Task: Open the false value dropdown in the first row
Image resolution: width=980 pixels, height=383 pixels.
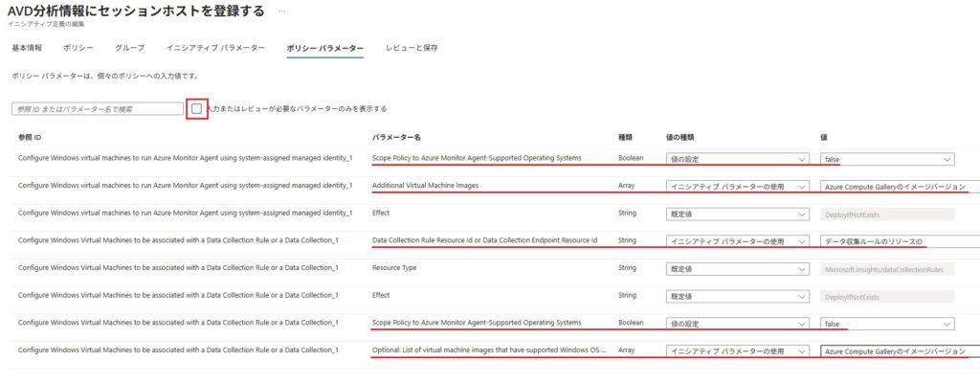Action: coord(887,159)
